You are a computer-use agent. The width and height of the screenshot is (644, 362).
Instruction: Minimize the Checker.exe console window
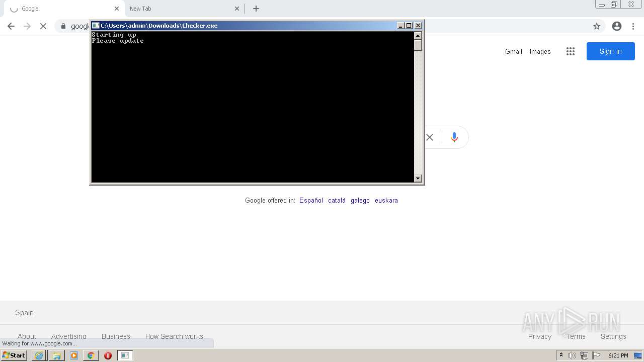(400, 26)
